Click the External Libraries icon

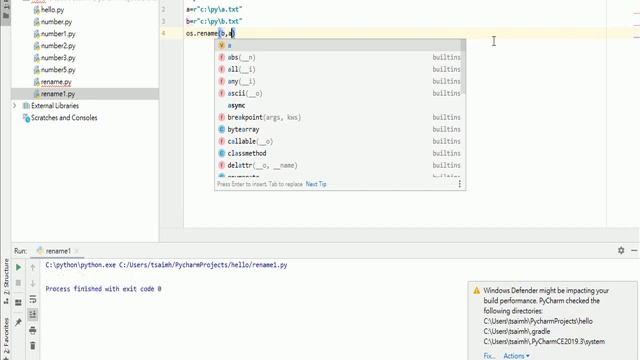26,106
